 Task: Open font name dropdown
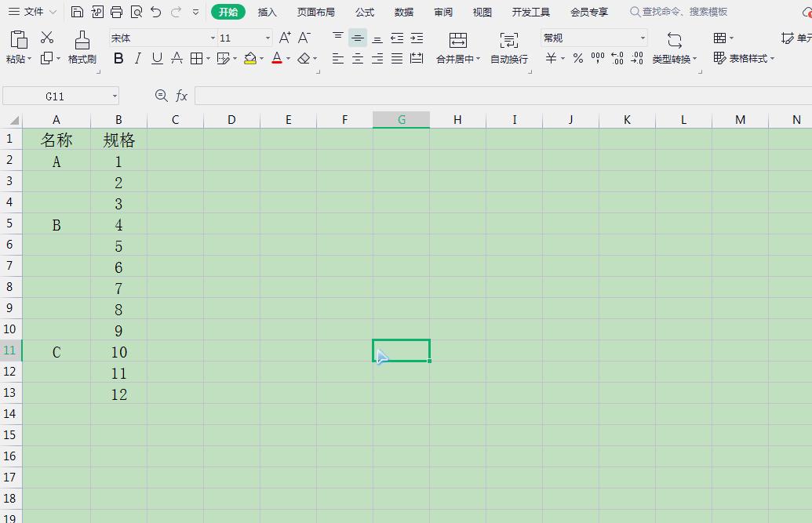(213, 38)
